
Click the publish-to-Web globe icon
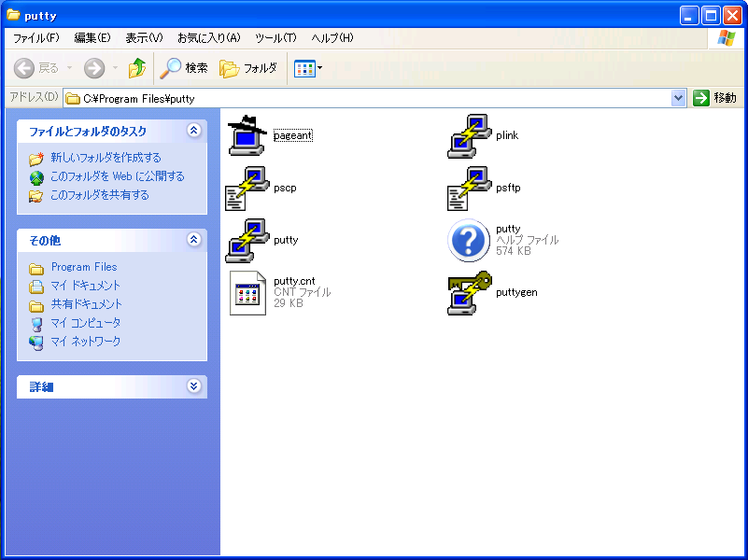[36, 177]
